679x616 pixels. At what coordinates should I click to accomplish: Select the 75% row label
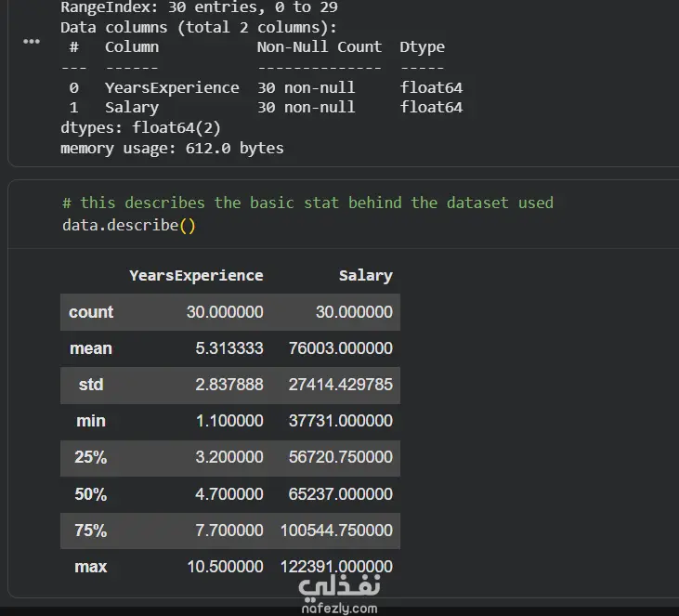pyautogui.click(x=91, y=531)
